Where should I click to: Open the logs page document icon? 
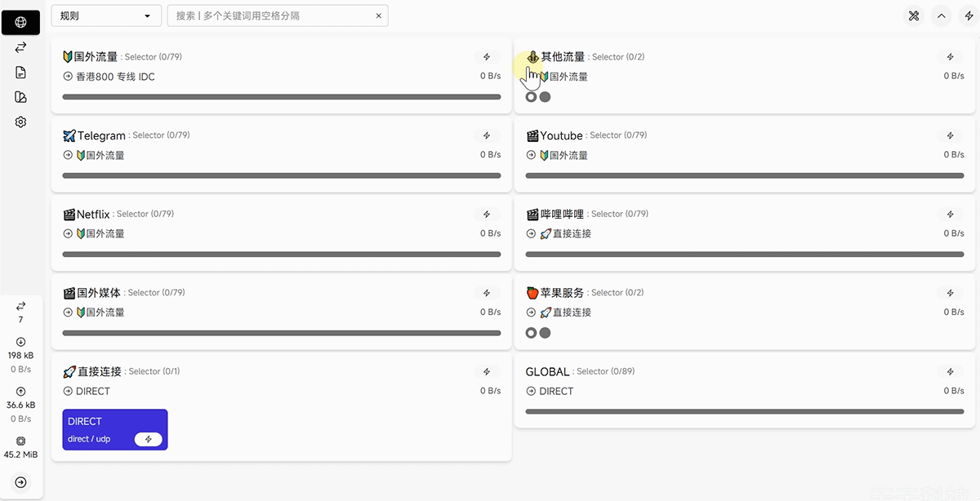click(x=20, y=73)
